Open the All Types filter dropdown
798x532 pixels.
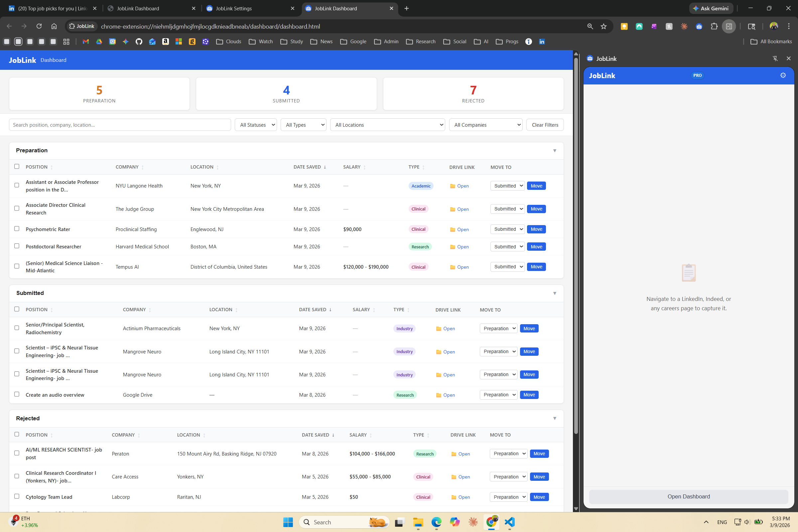303,125
